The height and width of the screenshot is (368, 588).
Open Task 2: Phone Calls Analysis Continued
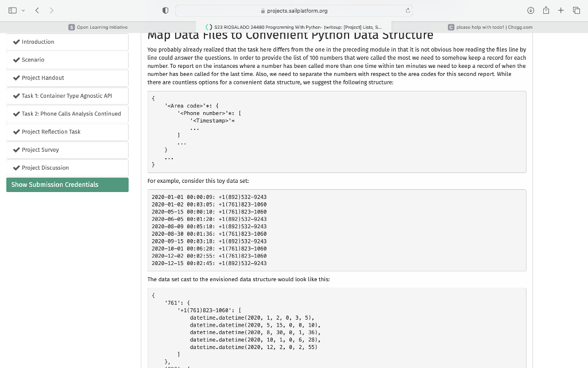(68, 114)
